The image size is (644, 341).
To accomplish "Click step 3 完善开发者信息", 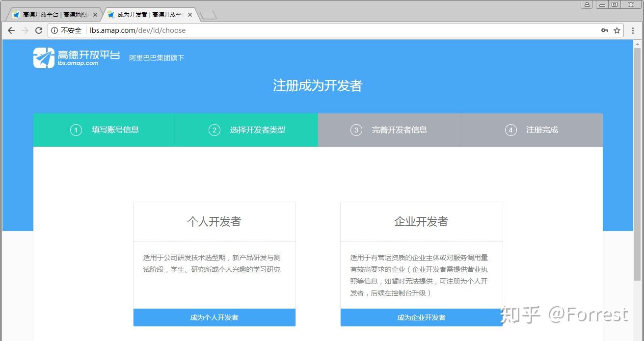I will tap(389, 130).
